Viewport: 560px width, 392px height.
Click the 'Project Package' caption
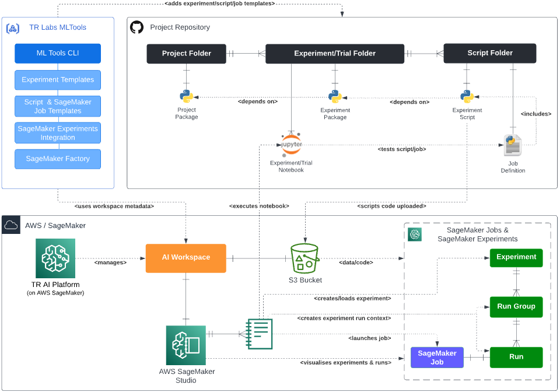[187, 114]
